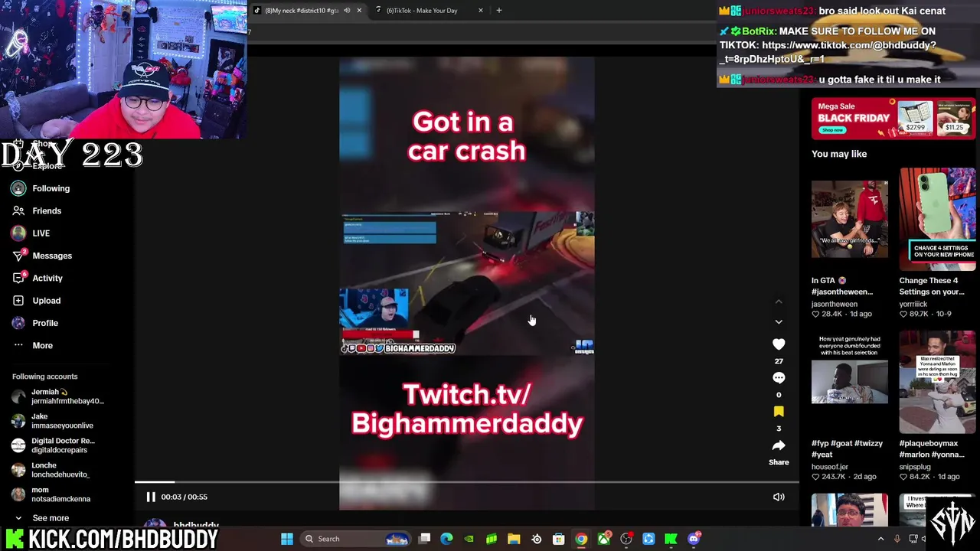Click the LIVE avatar icon
980x551 pixels.
(18, 233)
